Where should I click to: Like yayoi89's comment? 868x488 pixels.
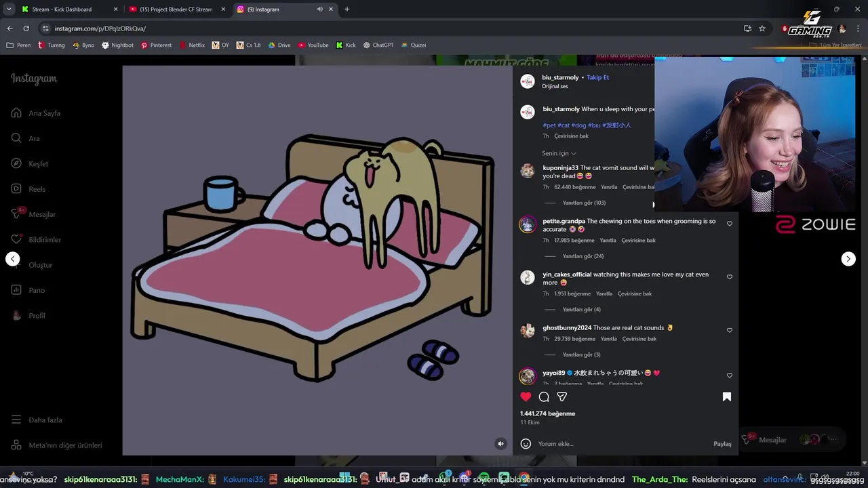coord(730,375)
